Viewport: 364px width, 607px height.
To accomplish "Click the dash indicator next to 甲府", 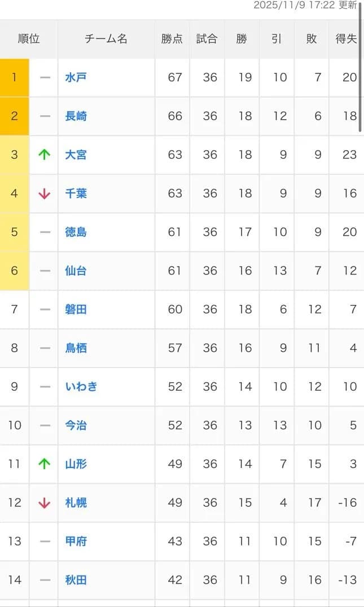I will [43, 541].
